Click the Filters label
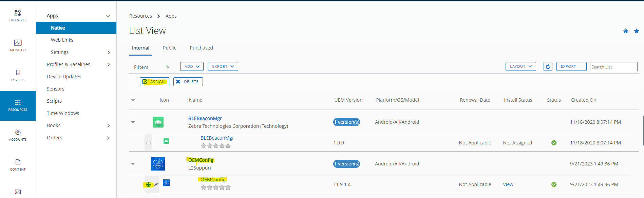This screenshot has width=644, height=198. tap(141, 67)
